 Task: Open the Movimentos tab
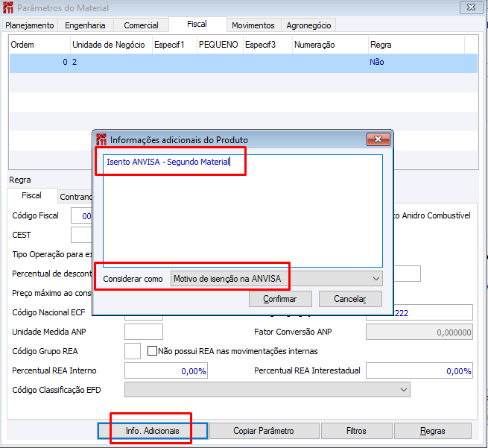[253, 25]
